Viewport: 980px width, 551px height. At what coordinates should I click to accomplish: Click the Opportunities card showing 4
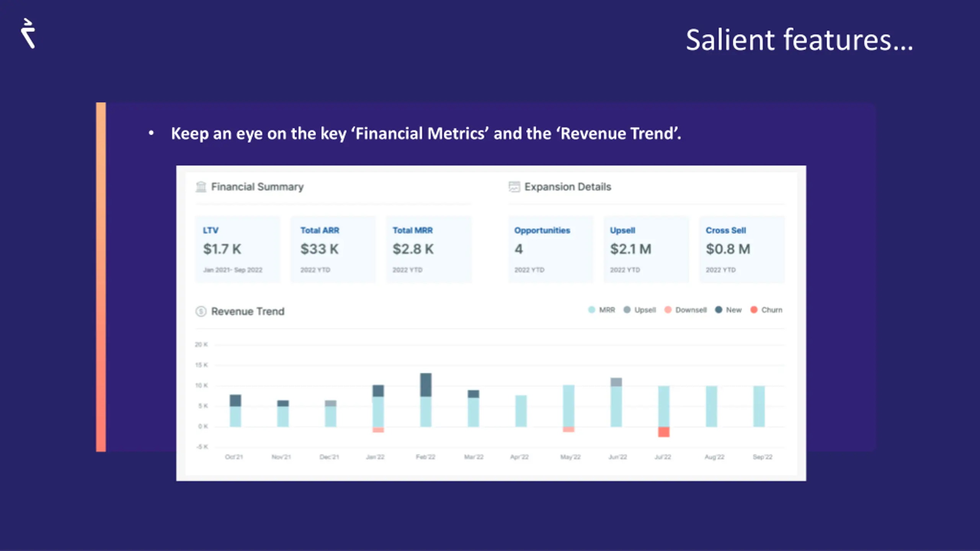click(550, 249)
